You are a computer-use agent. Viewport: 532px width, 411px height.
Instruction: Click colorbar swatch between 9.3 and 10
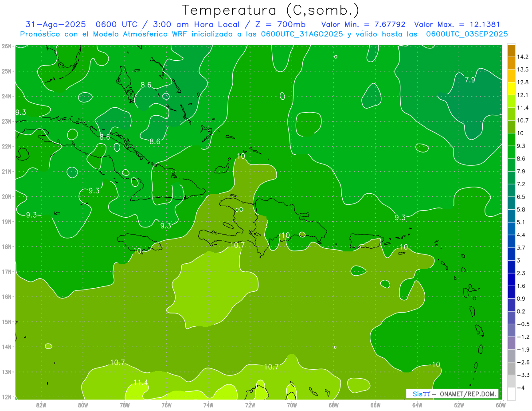[x=511, y=139]
